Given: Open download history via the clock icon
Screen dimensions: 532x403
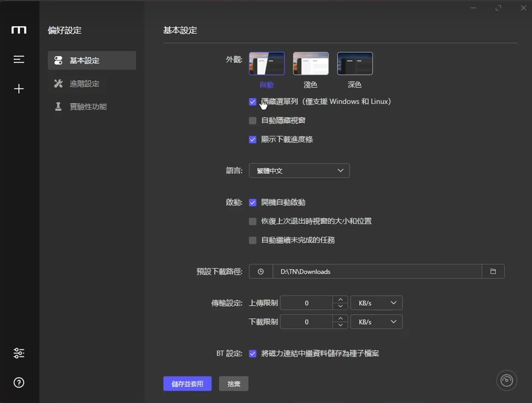Looking at the screenshot, I should 260,271.
